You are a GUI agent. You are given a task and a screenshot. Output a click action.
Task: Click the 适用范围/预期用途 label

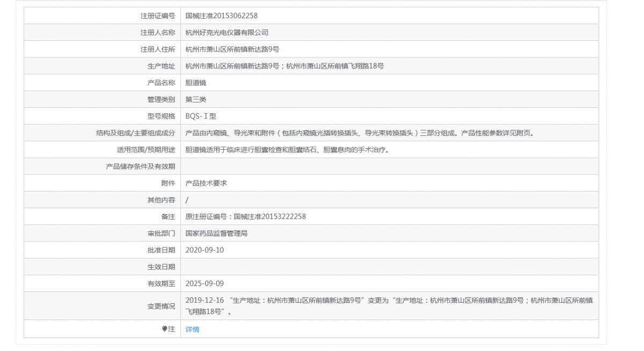[x=146, y=150]
